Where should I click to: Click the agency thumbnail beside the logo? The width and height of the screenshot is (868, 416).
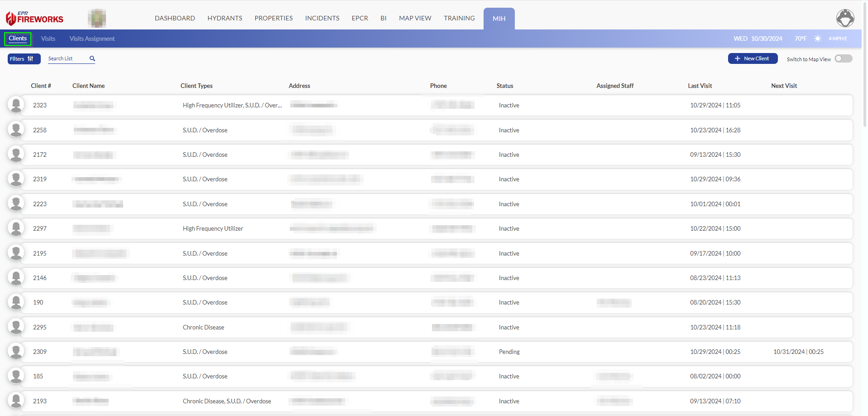97,18
